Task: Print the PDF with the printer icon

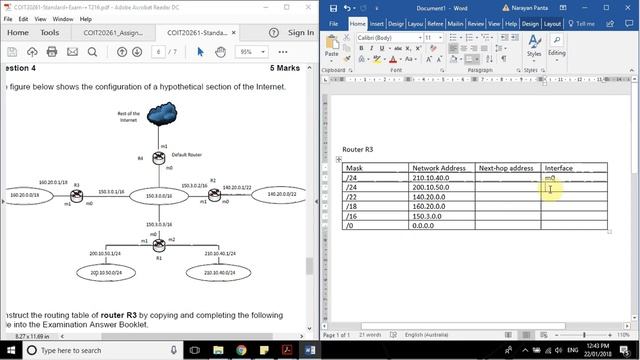Action: 52,52
